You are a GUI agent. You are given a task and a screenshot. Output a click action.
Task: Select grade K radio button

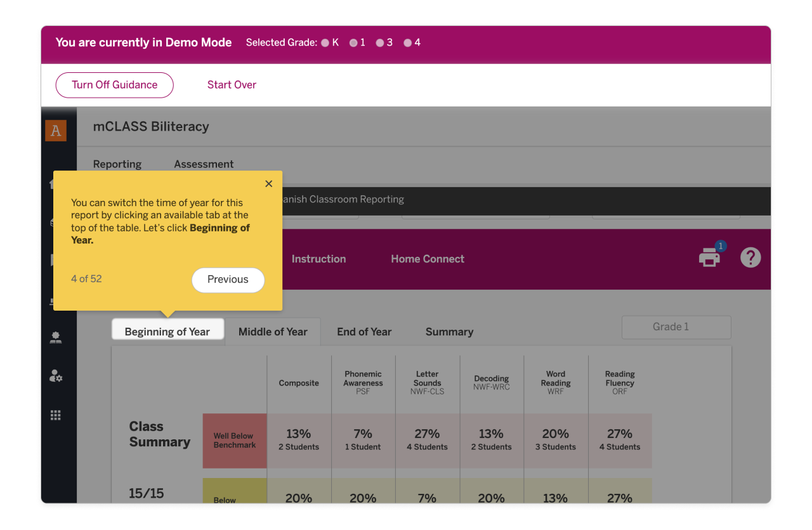[325, 43]
